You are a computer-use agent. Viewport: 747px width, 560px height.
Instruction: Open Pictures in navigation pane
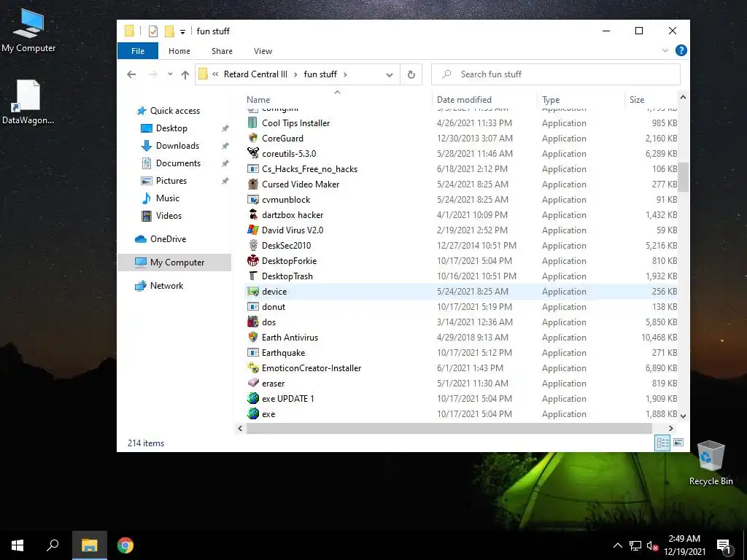(171, 181)
